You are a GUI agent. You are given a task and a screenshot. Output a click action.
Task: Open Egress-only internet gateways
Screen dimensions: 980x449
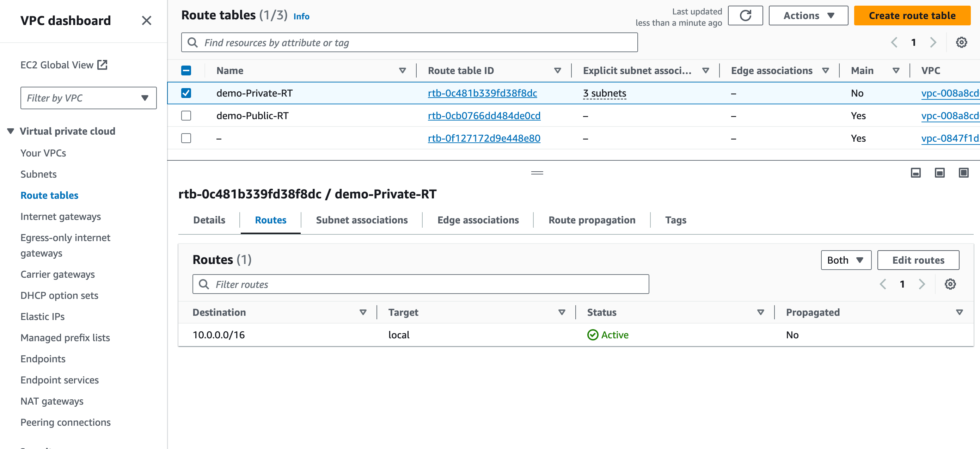tap(65, 245)
